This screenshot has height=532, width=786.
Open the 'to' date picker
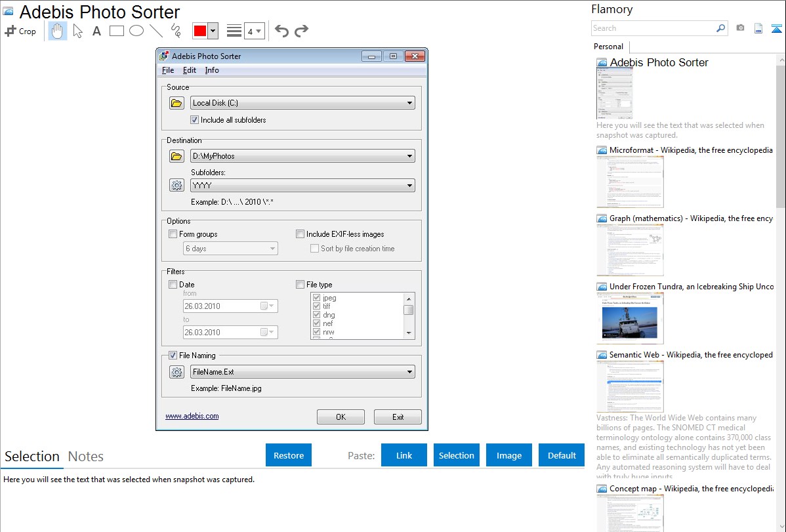tap(230, 332)
